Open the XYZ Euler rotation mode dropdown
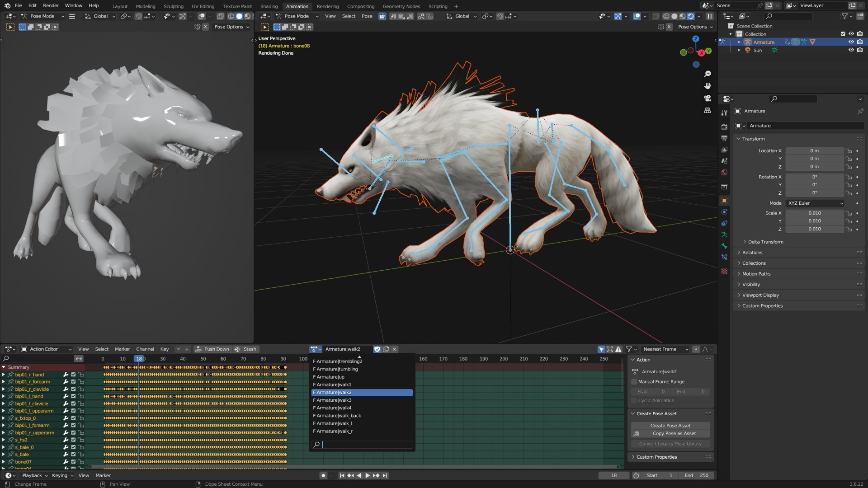 click(815, 203)
